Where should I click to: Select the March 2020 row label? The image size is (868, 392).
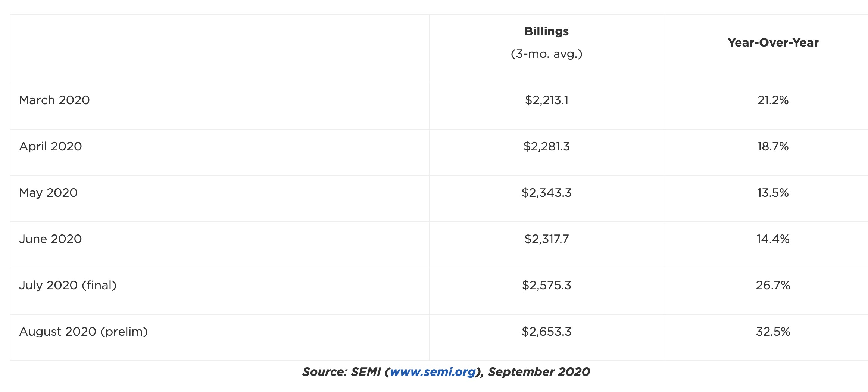(x=54, y=100)
